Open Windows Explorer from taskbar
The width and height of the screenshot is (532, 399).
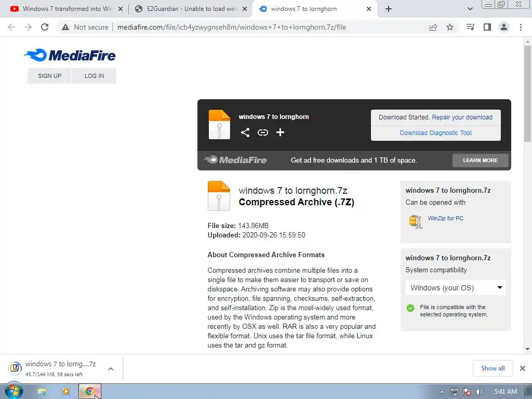(x=42, y=392)
